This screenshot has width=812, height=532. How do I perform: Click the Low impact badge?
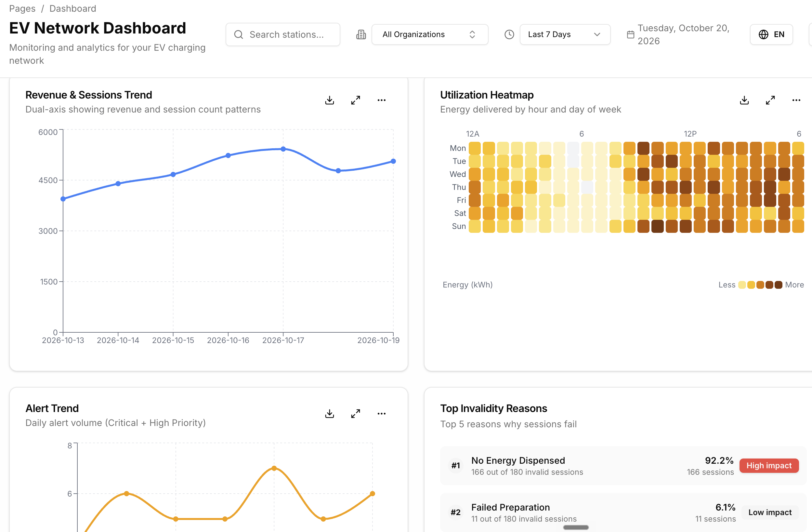[770, 512]
